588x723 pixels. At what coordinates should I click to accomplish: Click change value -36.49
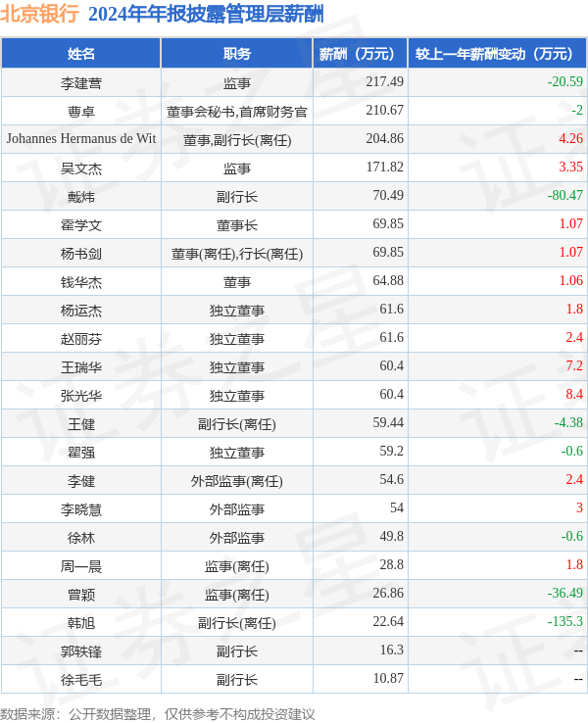click(x=564, y=593)
